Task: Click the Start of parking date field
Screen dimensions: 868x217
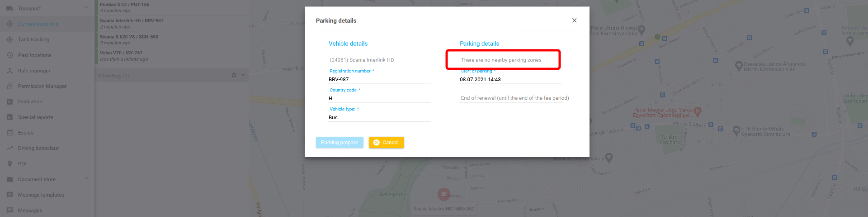Action: pos(510,79)
